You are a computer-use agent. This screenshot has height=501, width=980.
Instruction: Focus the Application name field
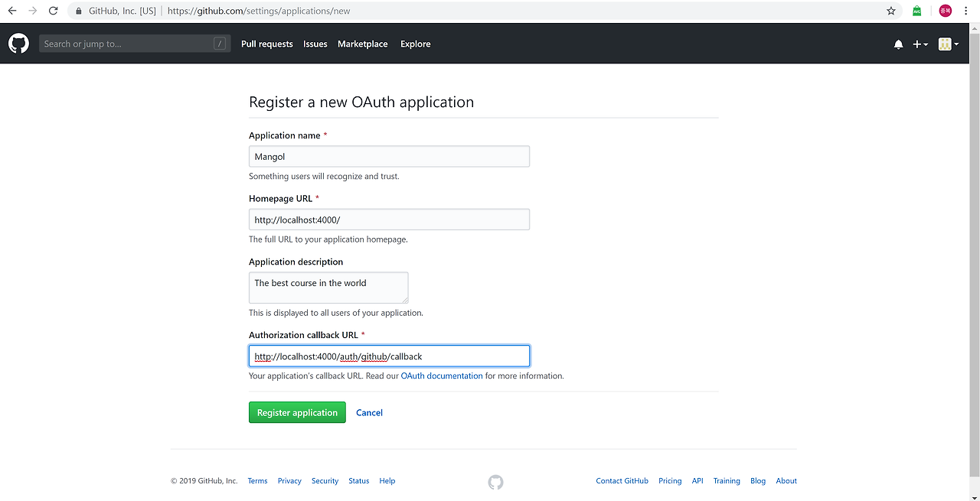pos(389,157)
